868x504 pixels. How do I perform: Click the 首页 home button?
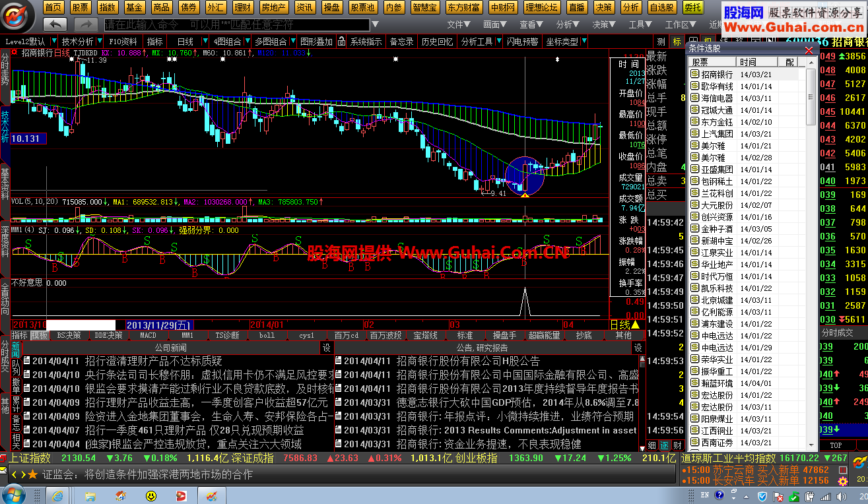pyautogui.click(x=53, y=8)
